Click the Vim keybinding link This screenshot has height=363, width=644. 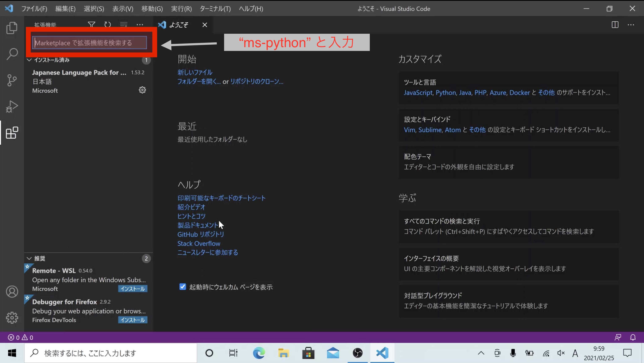409,130
